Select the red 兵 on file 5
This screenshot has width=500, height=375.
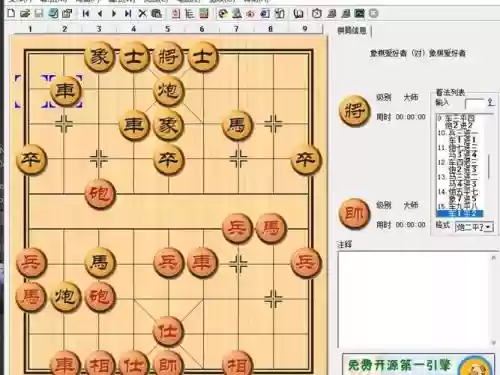coord(168,263)
